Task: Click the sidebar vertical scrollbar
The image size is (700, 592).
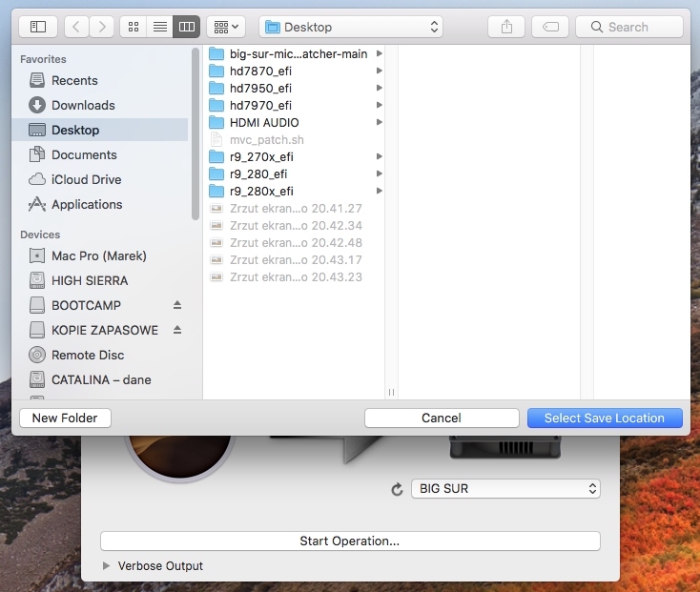Action: pyautogui.click(x=196, y=133)
